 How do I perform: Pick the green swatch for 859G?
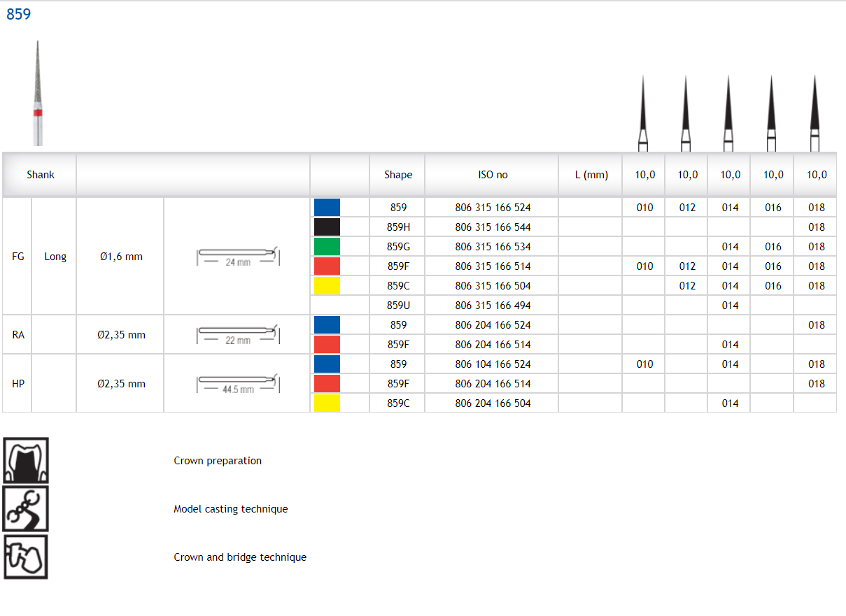[327, 247]
